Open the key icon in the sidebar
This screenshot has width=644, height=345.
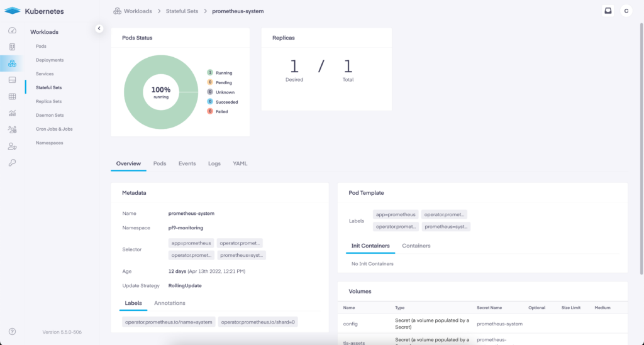[x=13, y=163]
